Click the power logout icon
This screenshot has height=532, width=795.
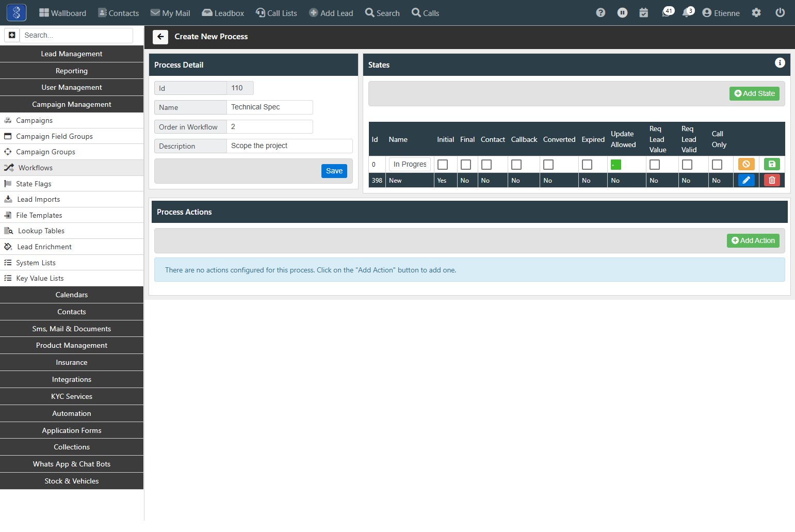[x=780, y=13]
